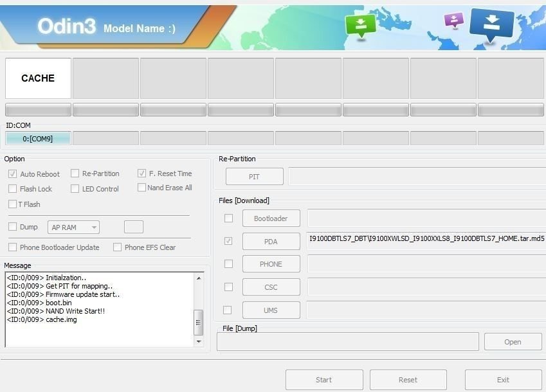
Task: Click the Bootloader file button
Action: click(x=271, y=218)
